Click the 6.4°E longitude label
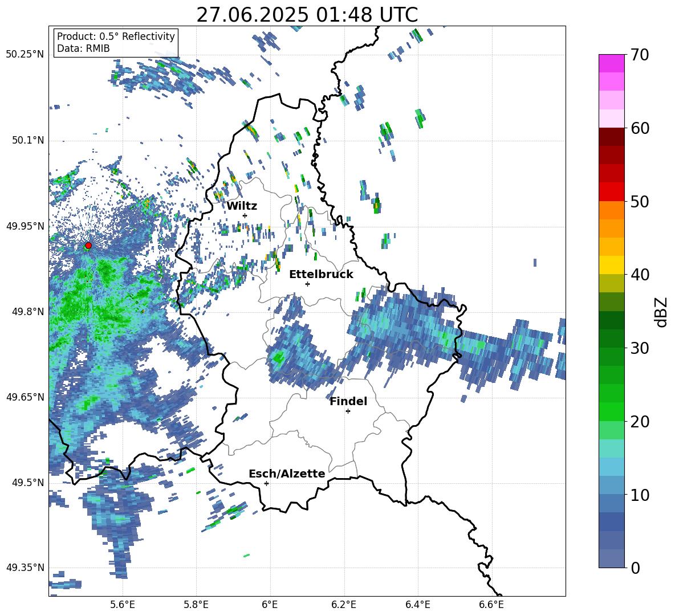This screenshot has width=675, height=616. point(417,605)
